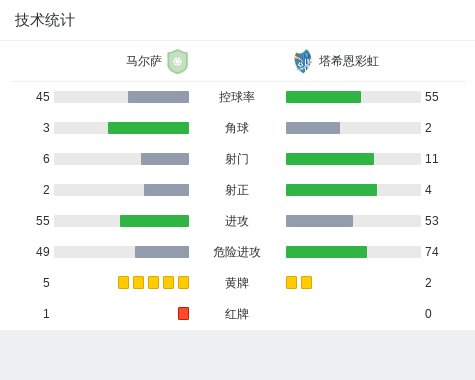Click 马尔萨's green 角球 bar
Image resolution: width=475 pixels, height=380 pixels.
(x=148, y=128)
